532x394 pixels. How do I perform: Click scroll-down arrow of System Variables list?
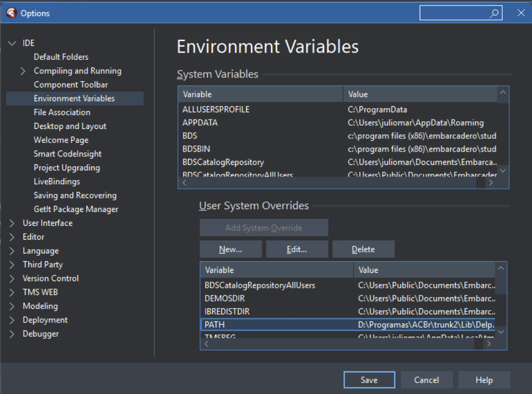coord(503,170)
